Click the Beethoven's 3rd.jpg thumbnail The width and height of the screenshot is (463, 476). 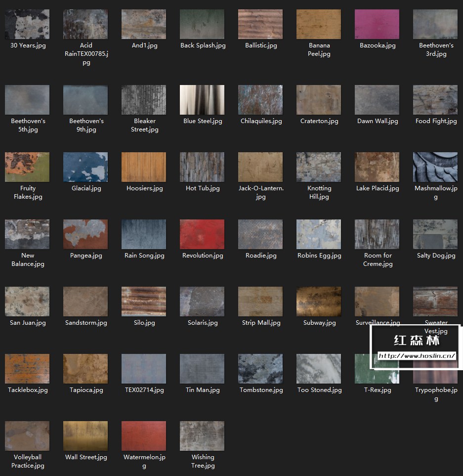[x=435, y=24]
